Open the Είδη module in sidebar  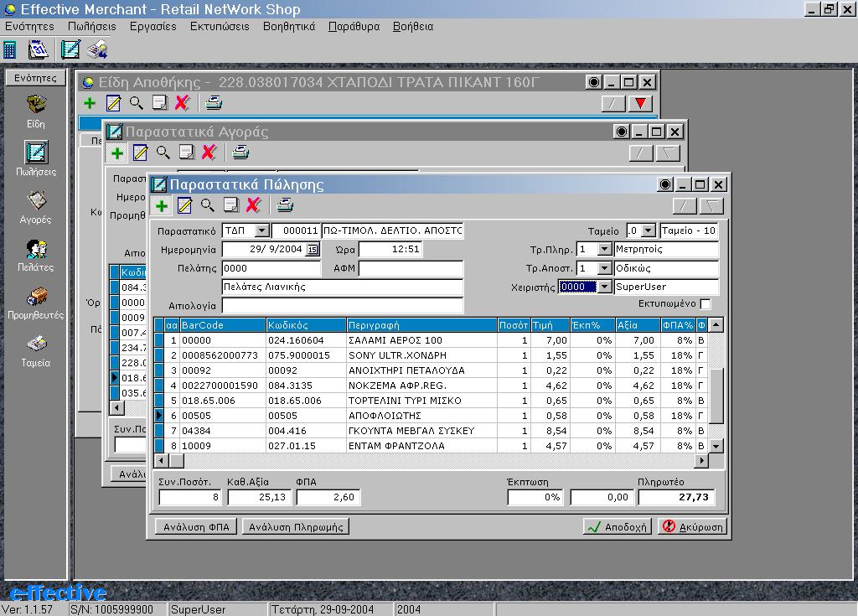(36, 110)
